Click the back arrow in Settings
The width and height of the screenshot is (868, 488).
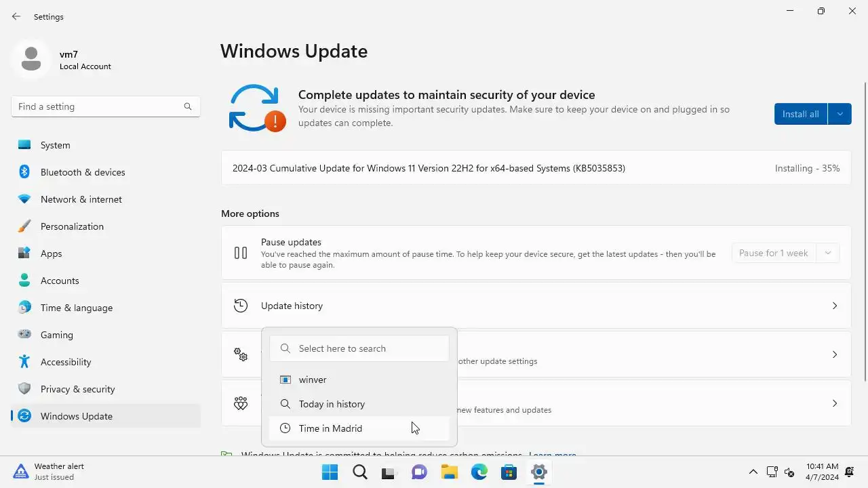click(x=16, y=16)
